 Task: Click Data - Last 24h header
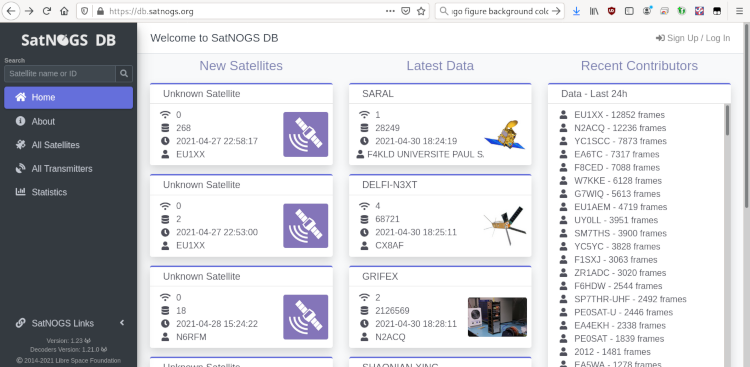pos(594,94)
